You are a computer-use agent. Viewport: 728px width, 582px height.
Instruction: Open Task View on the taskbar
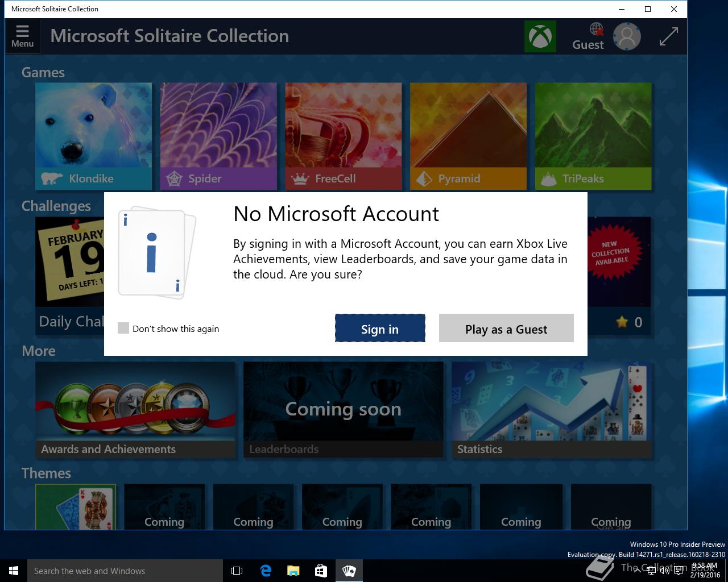(237, 571)
